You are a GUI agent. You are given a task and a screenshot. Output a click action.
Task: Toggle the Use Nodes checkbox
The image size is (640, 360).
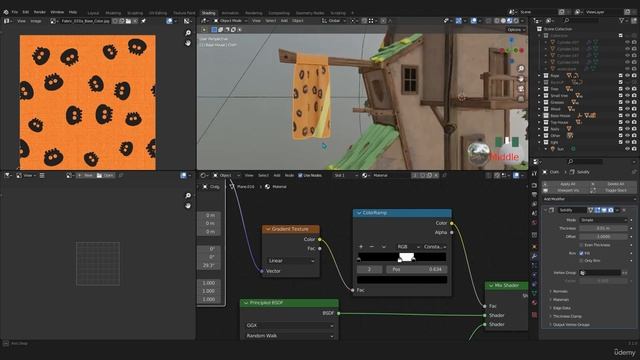300,175
